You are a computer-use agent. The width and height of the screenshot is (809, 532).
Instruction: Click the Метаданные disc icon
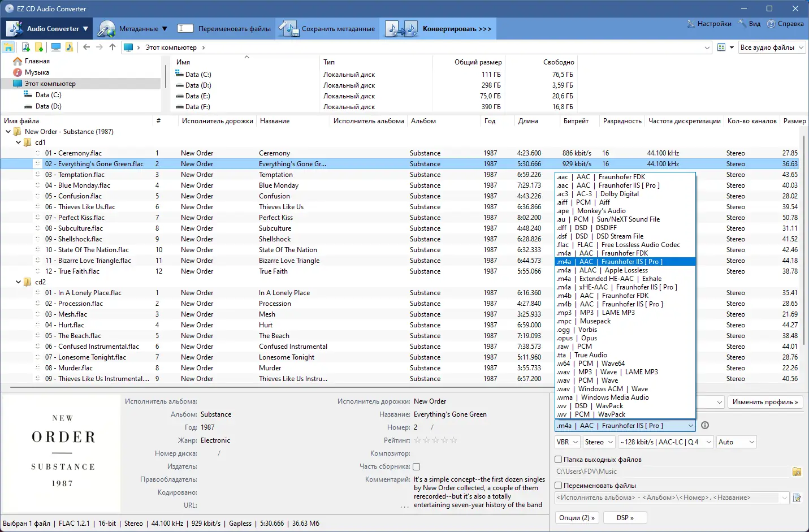(106, 28)
